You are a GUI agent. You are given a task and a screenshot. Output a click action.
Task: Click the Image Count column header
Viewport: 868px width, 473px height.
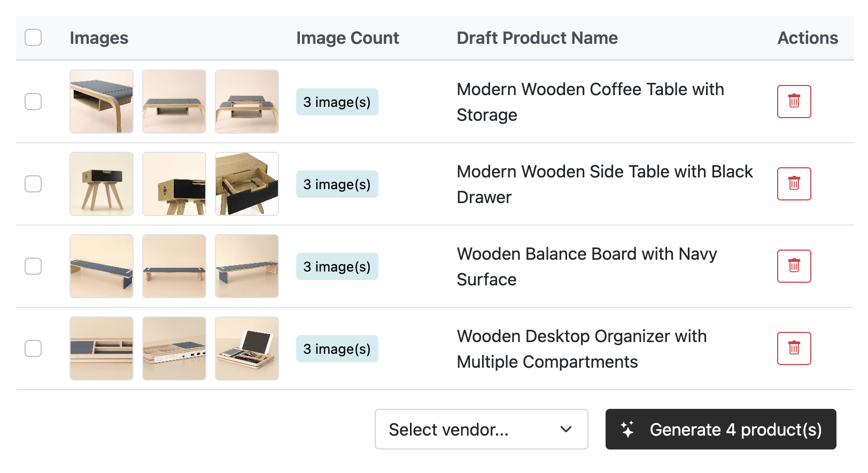(x=347, y=38)
